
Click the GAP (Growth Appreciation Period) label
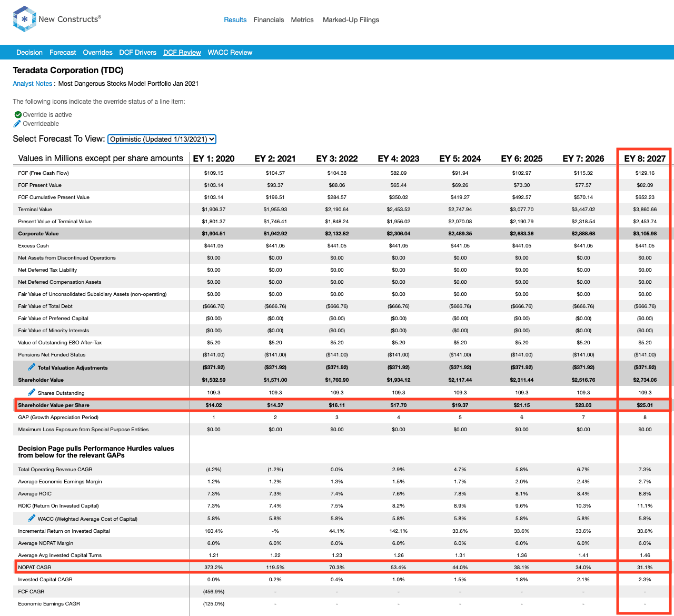pyautogui.click(x=58, y=417)
